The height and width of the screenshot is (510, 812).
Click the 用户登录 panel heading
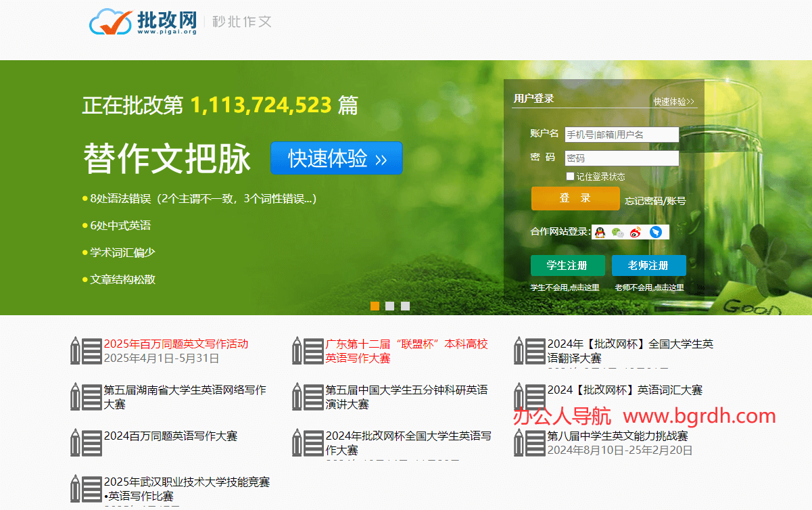click(x=533, y=99)
